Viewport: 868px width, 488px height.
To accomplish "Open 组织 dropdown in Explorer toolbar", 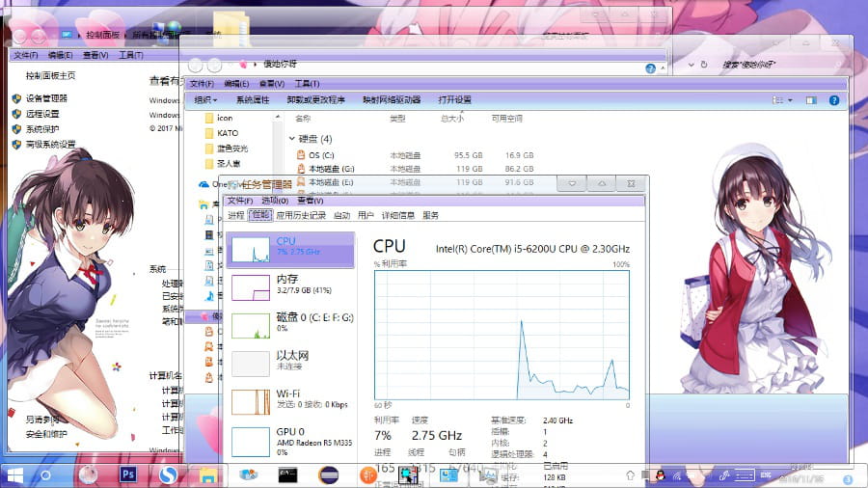I will click(x=206, y=100).
